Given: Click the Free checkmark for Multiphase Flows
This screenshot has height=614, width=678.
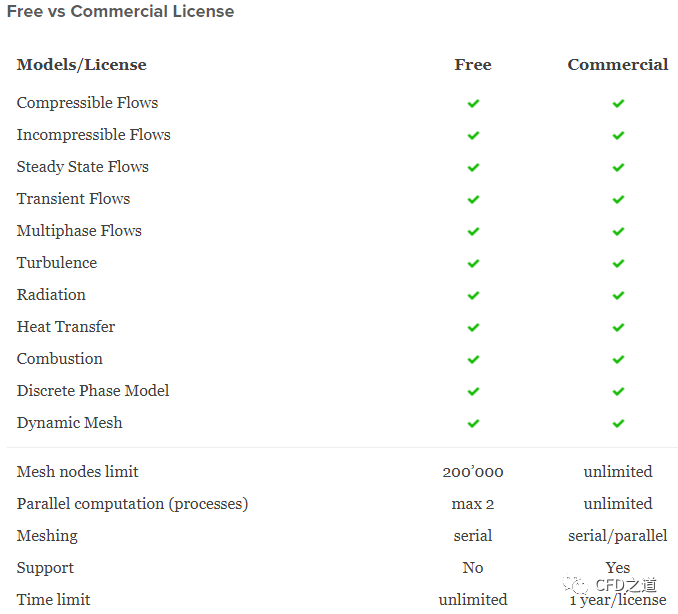Looking at the screenshot, I should [473, 231].
